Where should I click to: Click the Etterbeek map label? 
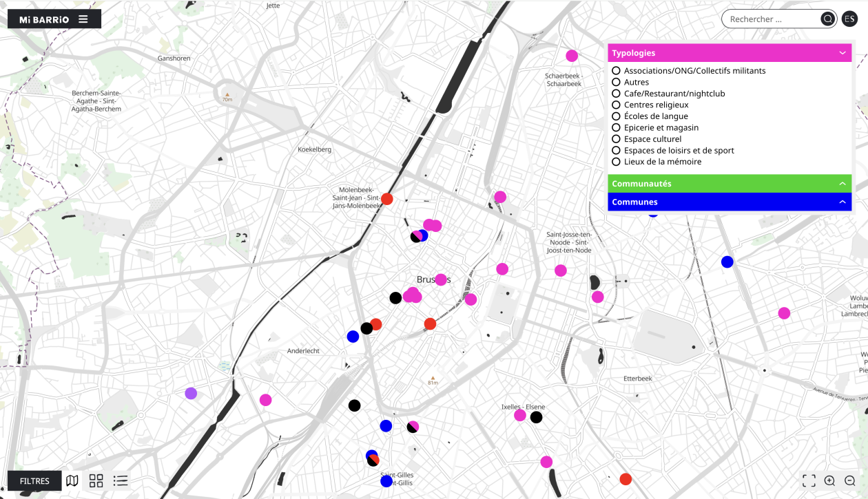click(x=637, y=379)
